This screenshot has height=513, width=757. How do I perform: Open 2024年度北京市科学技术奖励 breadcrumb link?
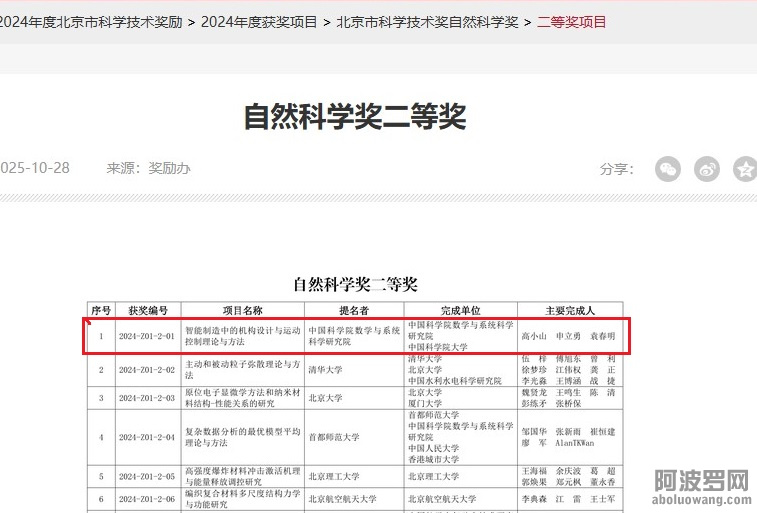[90, 21]
